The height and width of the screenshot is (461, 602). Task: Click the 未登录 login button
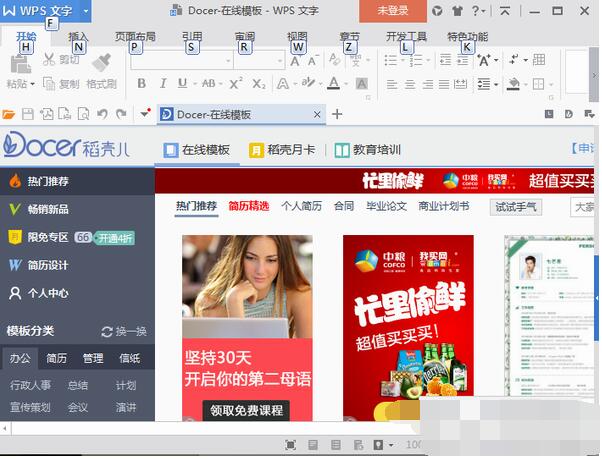pyautogui.click(x=393, y=11)
